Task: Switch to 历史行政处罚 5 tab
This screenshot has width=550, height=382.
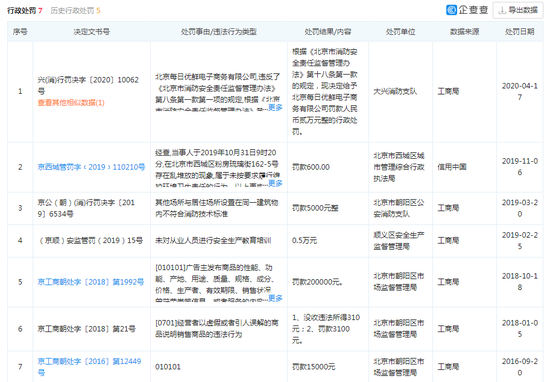Action: click(75, 11)
